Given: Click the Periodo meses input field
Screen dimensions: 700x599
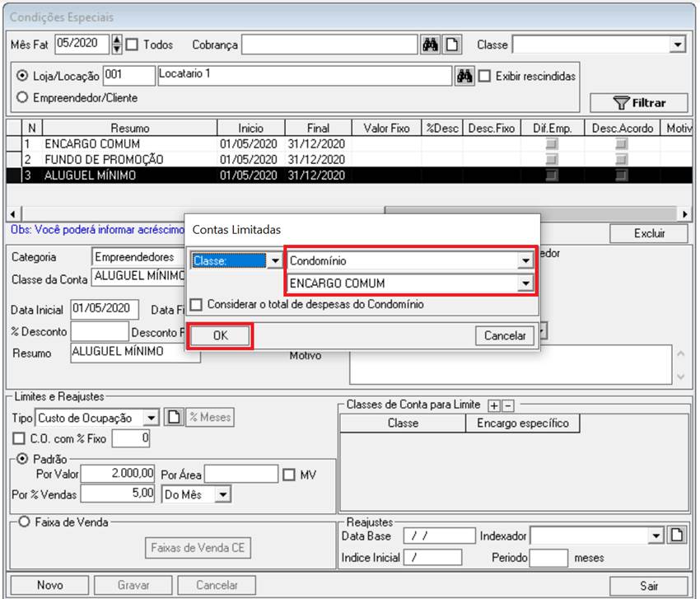Looking at the screenshot, I should click(548, 558).
